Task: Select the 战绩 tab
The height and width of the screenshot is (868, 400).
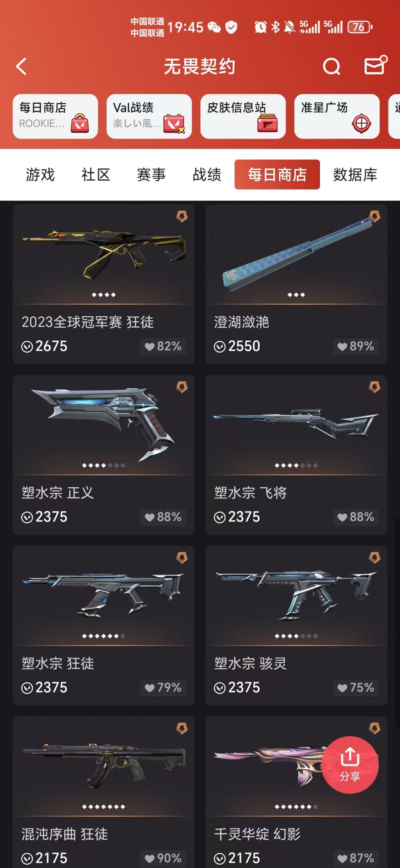Action: [x=207, y=174]
